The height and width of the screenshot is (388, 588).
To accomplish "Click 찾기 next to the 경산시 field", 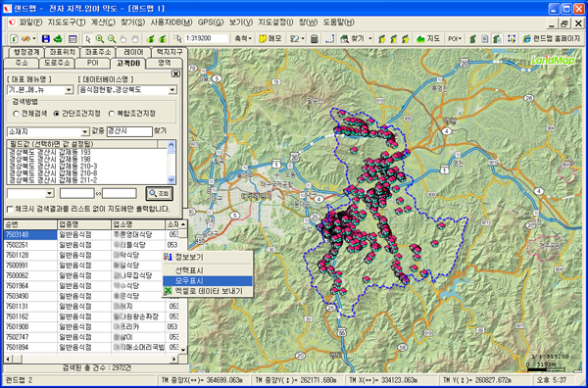I will [x=160, y=131].
